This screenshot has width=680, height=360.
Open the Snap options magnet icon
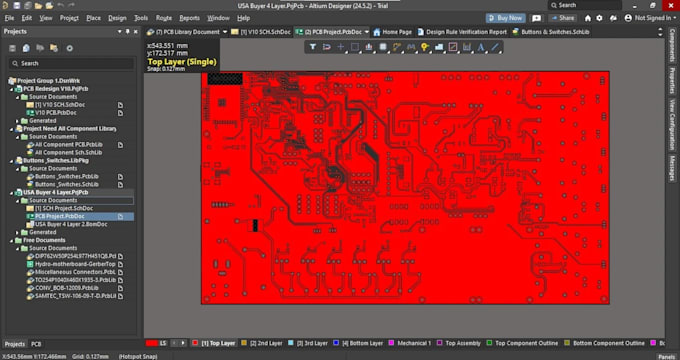point(327,47)
